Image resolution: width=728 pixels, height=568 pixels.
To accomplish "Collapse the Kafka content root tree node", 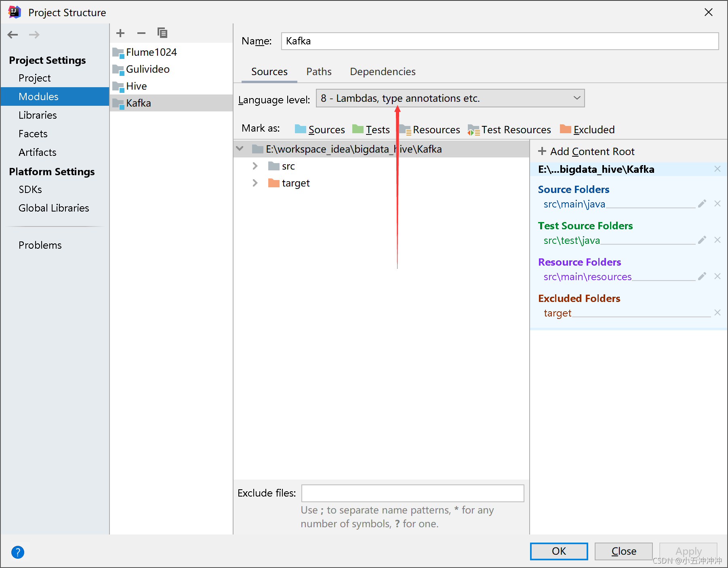I will [x=240, y=149].
